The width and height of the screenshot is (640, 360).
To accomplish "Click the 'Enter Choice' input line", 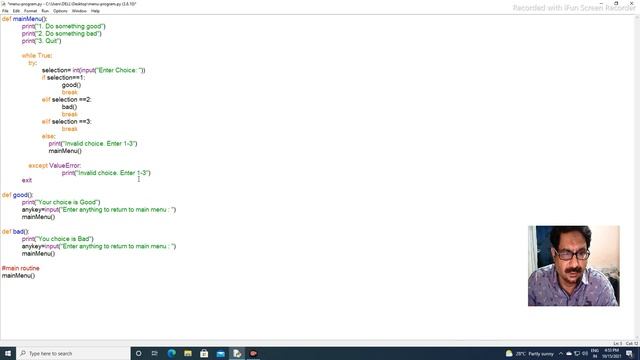I will click(93, 70).
